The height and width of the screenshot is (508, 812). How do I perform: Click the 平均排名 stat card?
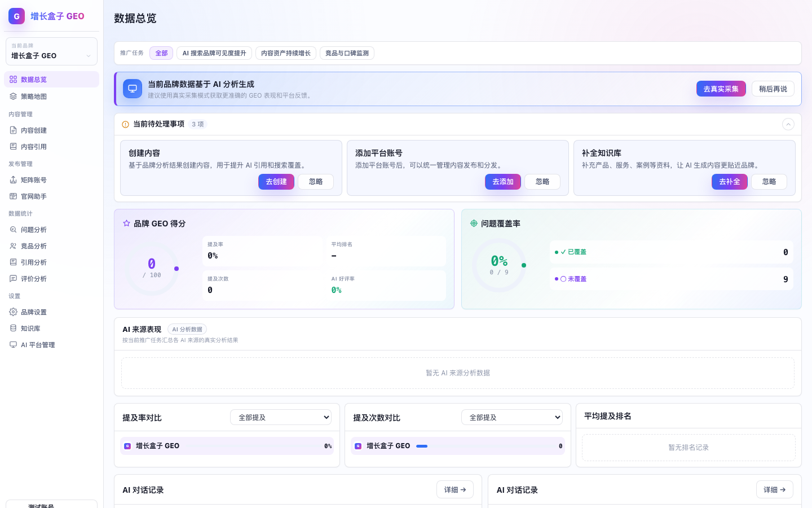[x=386, y=251]
